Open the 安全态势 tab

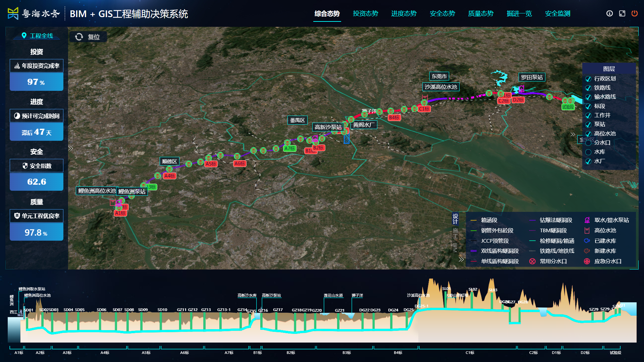[x=442, y=14]
